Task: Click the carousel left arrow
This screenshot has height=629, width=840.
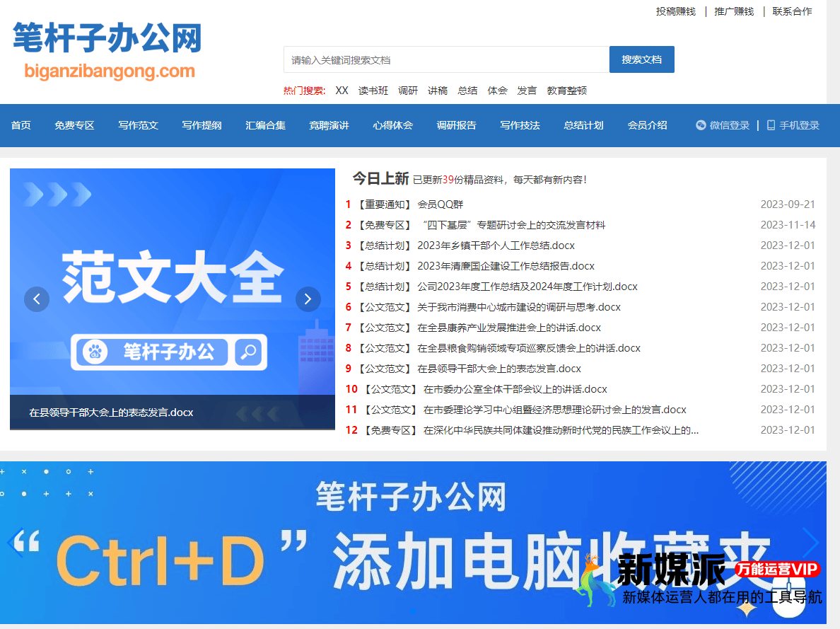Action: tap(37, 299)
